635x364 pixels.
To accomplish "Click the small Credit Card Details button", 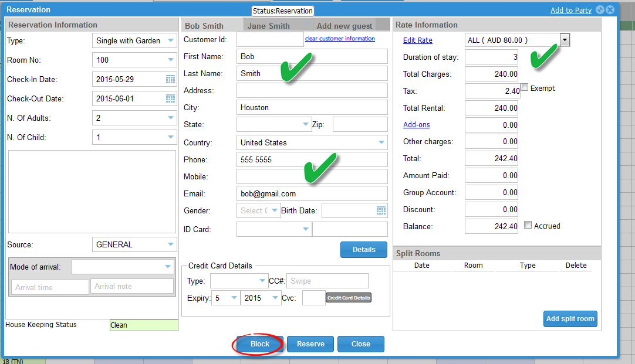I will 349,298.
